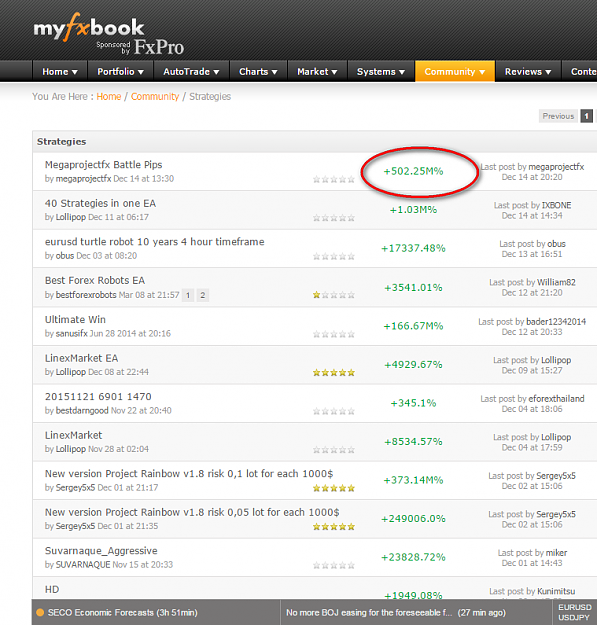The height and width of the screenshot is (625, 597).
Task: Go to page 2 of Best Forex Robots
Action: pos(202,295)
